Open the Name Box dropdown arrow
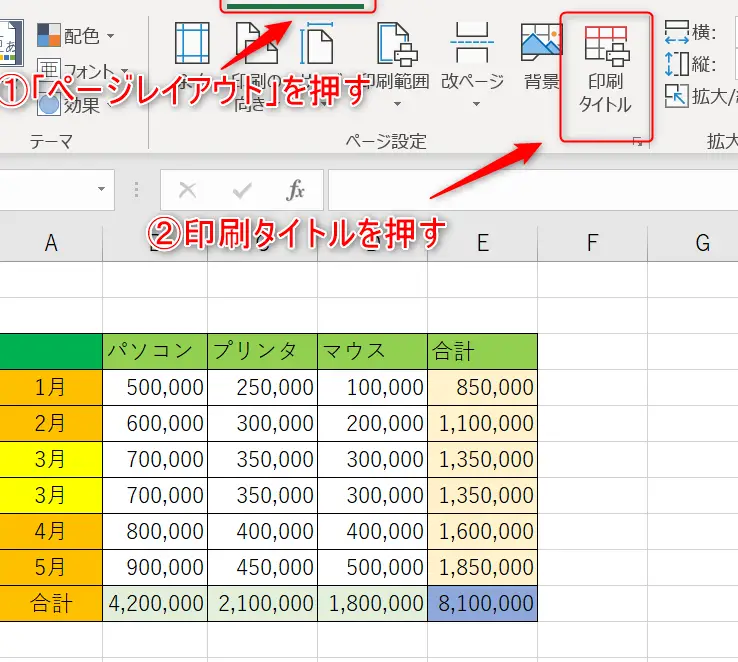This screenshot has width=738, height=662. coord(101,189)
